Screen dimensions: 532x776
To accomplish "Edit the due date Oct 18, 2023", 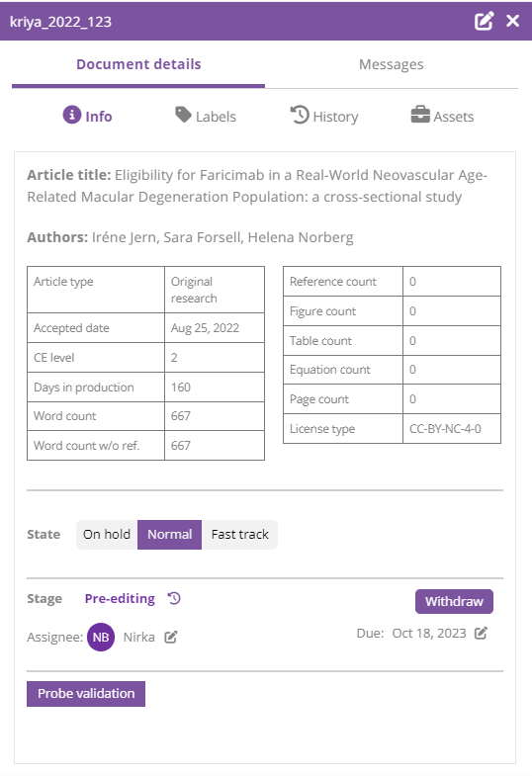I will tap(481, 633).
